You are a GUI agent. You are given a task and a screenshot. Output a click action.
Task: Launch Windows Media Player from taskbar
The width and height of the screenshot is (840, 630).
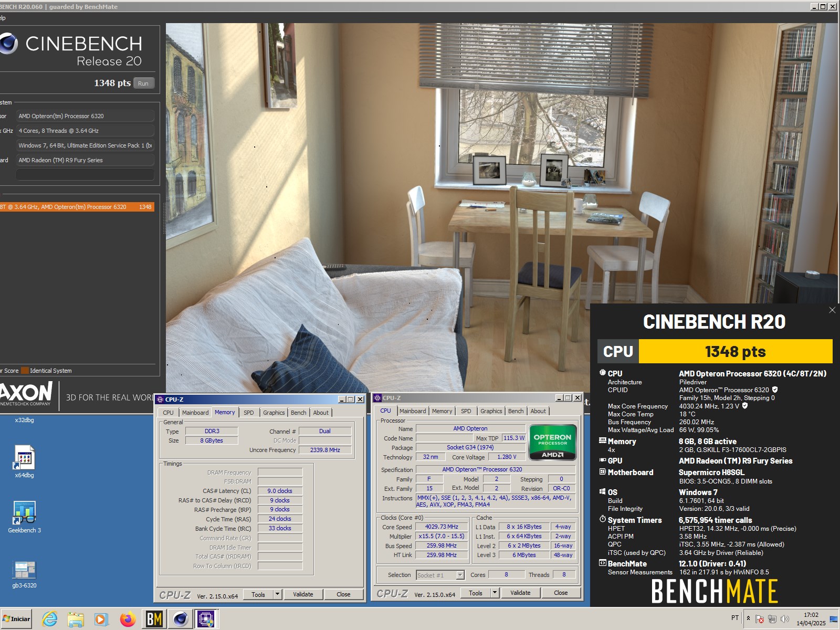point(101,619)
